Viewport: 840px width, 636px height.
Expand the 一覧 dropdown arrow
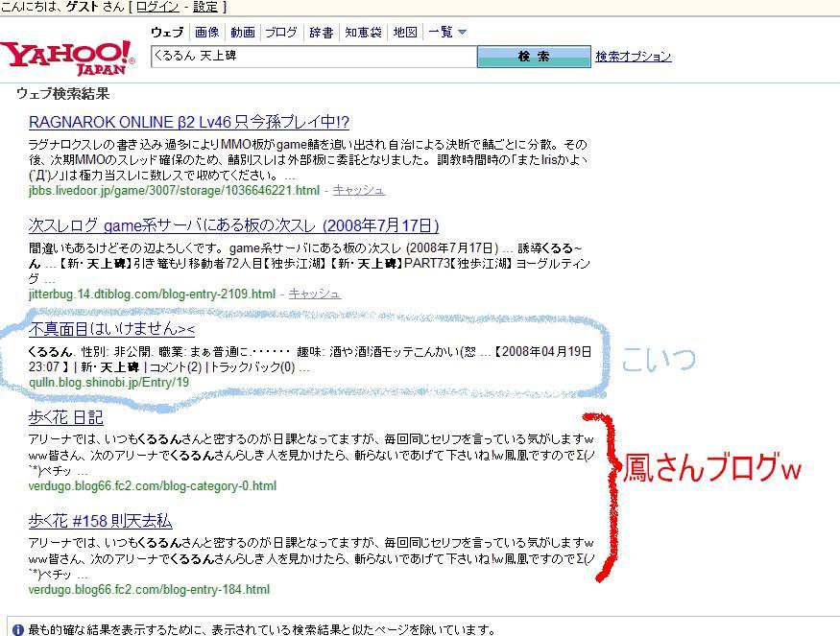point(462,33)
